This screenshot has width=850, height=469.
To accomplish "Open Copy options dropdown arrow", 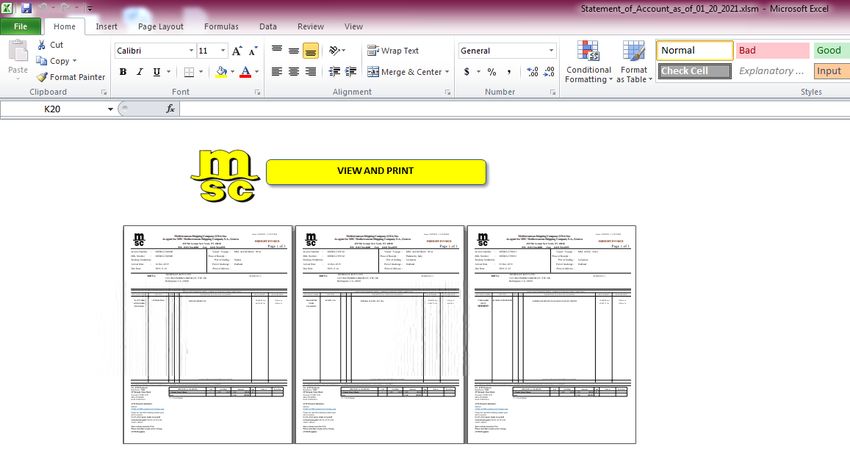I will pos(74,61).
